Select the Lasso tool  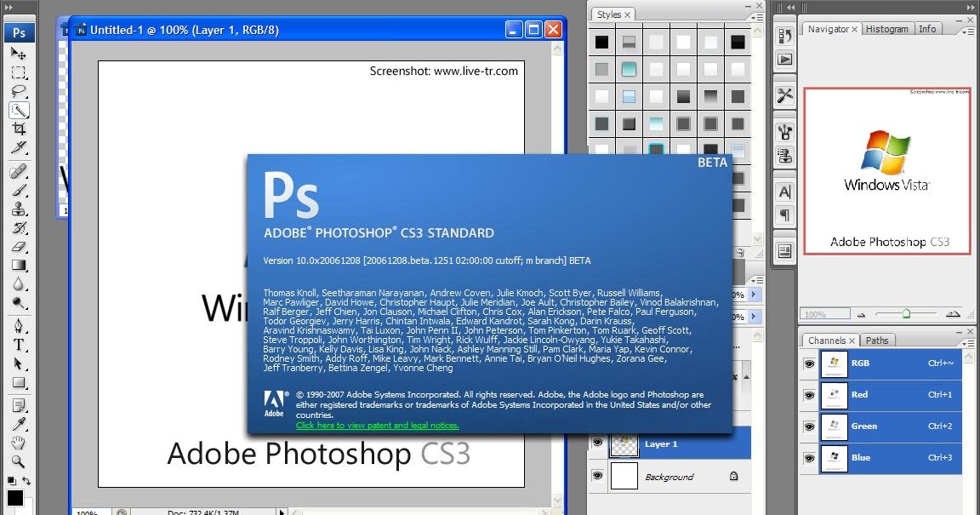[x=19, y=91]
